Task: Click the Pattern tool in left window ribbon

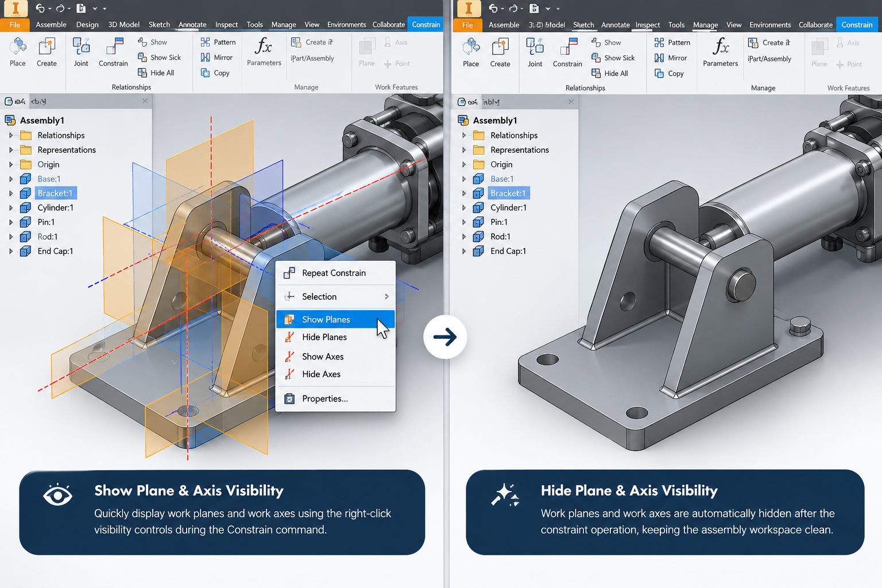Action: pyautogui.click(x=218, y=42)
